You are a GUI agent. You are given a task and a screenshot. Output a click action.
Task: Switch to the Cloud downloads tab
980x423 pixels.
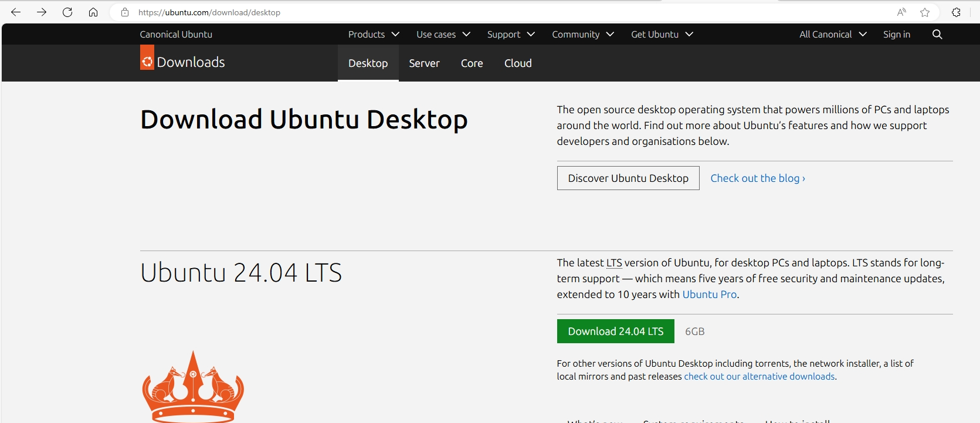click(518, 63)
